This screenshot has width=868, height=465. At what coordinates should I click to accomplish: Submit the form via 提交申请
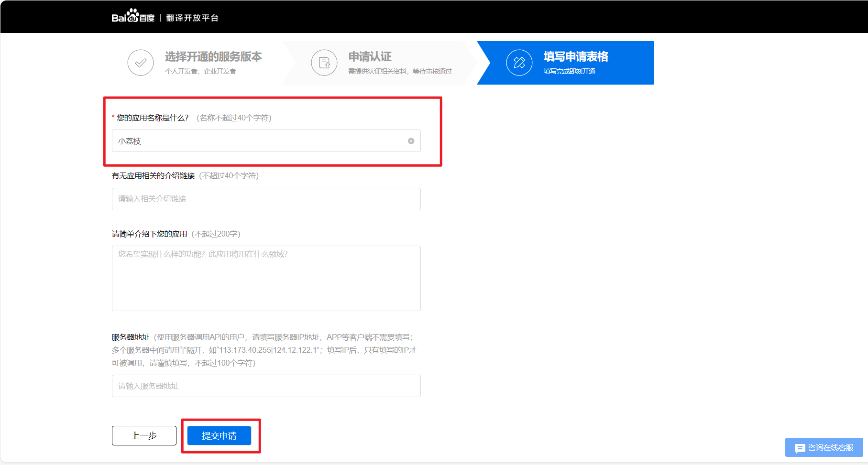[220, 435]
